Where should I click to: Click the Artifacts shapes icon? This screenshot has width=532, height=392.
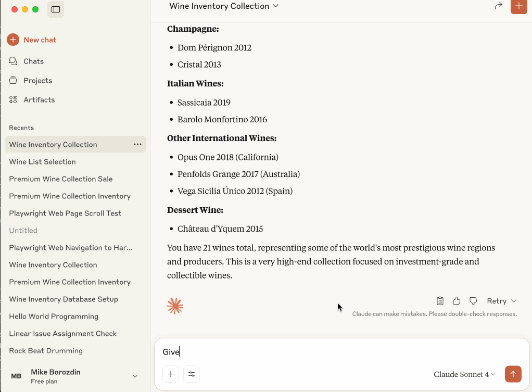[13, 100]
